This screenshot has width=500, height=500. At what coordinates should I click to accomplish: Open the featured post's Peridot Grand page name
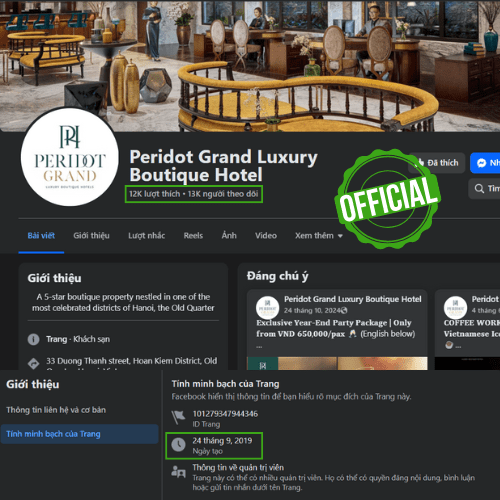click(353, 299)
